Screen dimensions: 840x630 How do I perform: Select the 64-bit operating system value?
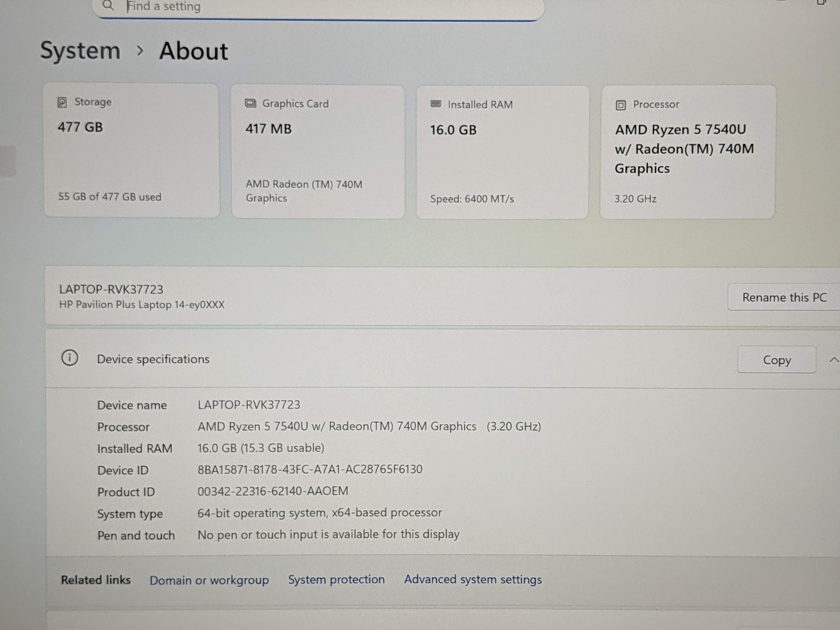[320, 513]
